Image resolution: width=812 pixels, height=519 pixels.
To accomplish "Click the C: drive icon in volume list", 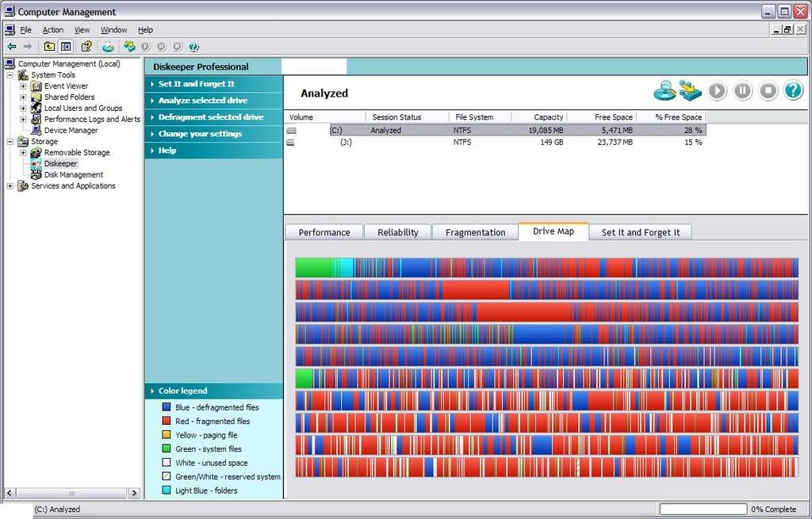I will (291, 131).
